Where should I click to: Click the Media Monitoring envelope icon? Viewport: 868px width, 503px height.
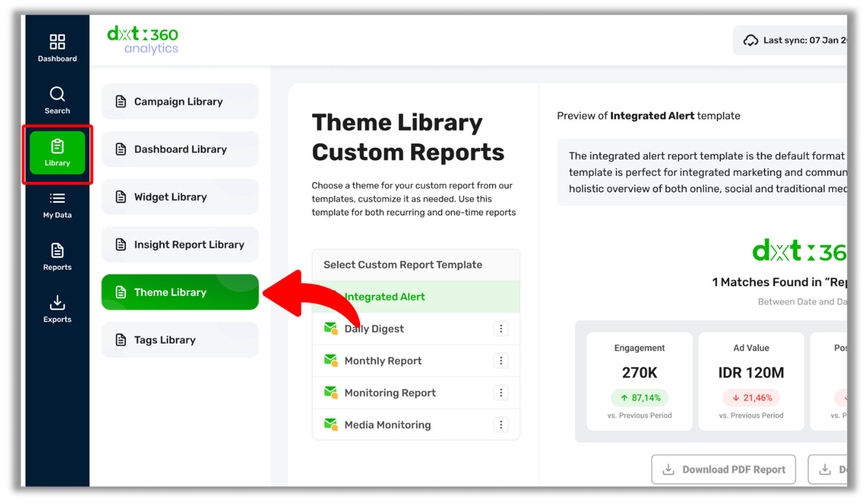(331, 425)
